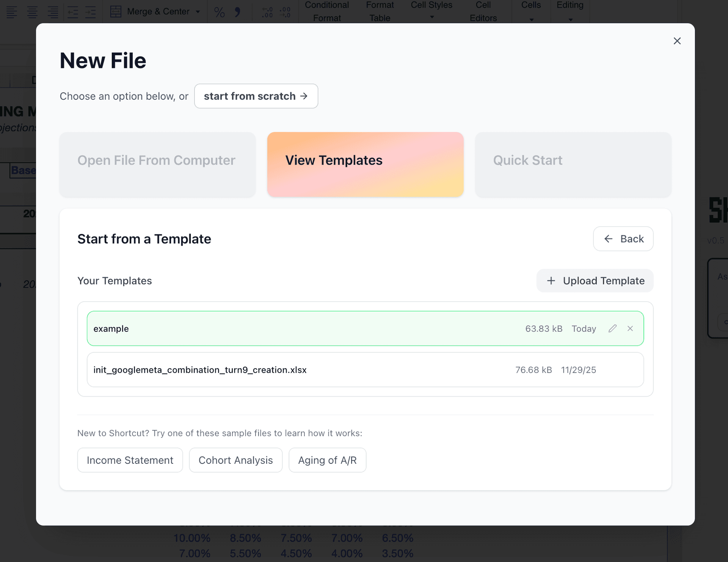Expand the Merge & Center dropdown

pyautogui.click(x=198, y=11)
